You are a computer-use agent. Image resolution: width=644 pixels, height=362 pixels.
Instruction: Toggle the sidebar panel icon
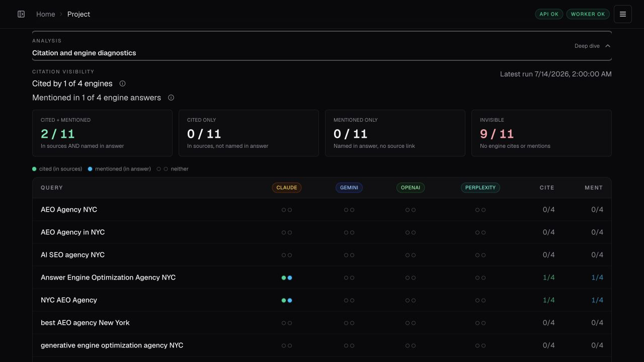pyautogui.click(x=21, y=14)
